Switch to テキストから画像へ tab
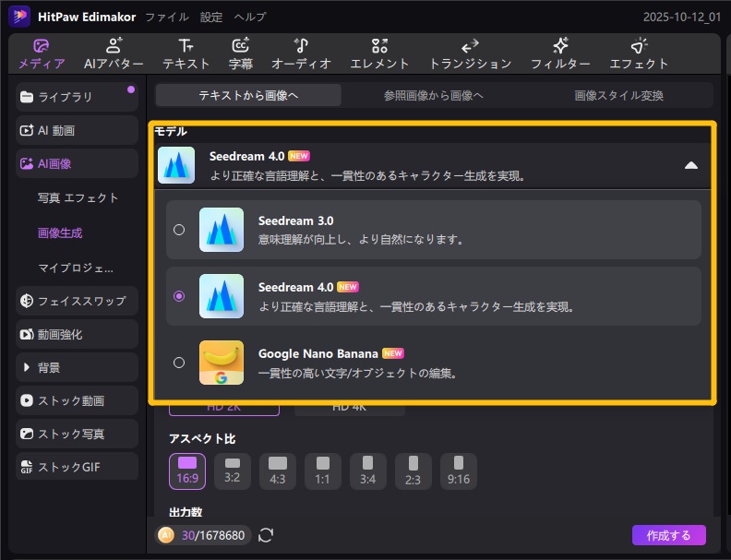This screenshot has height=560, width=731. pyautogui.click(x=248, y=96)
